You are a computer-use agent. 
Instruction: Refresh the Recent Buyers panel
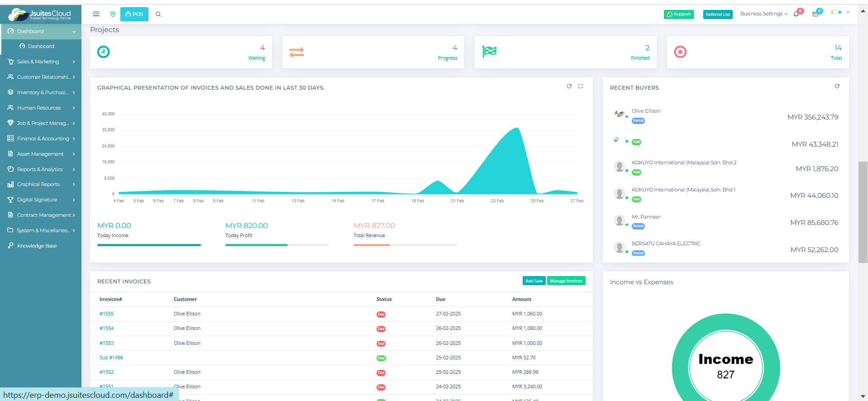coord(837,86)
